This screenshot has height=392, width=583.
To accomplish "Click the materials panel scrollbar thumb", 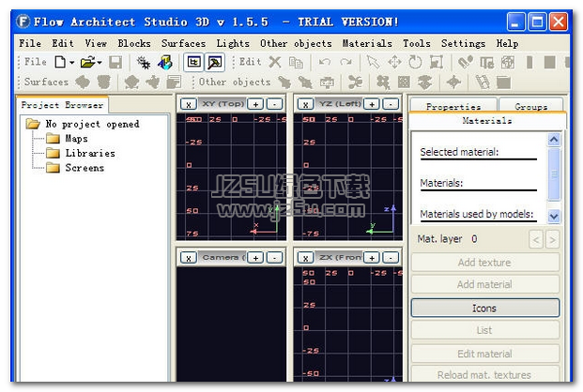I will coord(554,173).
